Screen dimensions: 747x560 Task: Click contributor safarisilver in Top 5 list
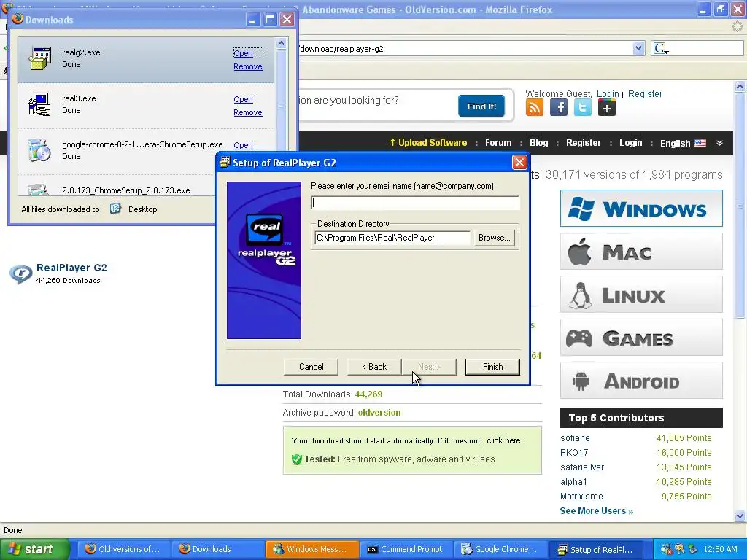582,467
